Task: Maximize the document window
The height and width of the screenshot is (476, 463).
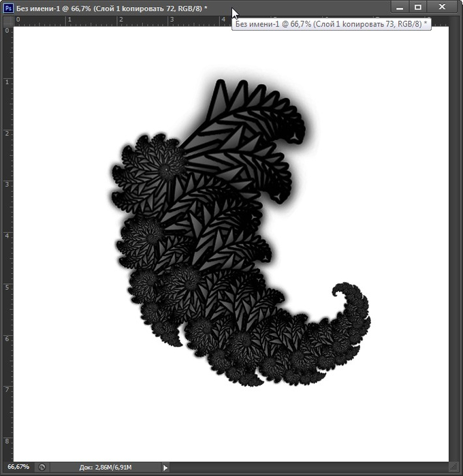Action: tap(418, 7)
